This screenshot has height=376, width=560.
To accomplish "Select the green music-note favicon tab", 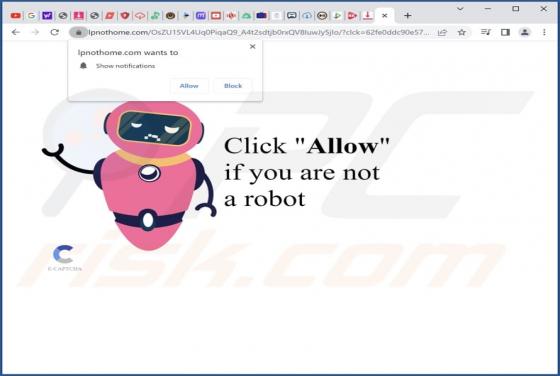I will 155,16.
